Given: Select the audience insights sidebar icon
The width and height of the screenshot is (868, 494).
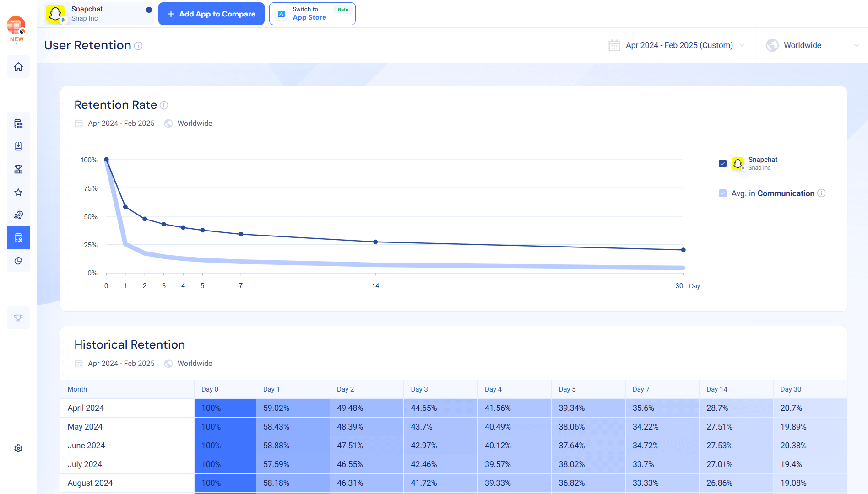Looking at the screenshot, I should 18,215.
